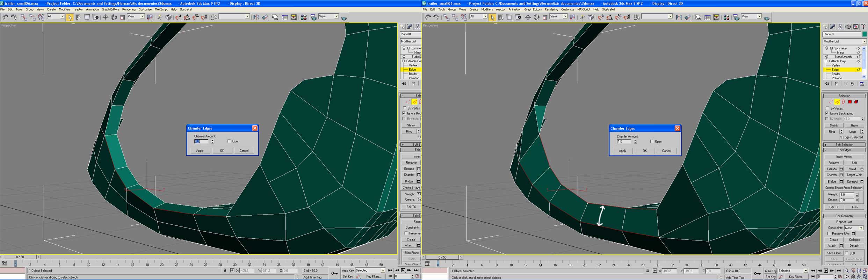
Task: Click Configure Modifier Sets icon
Action: [x=862, y=84]
